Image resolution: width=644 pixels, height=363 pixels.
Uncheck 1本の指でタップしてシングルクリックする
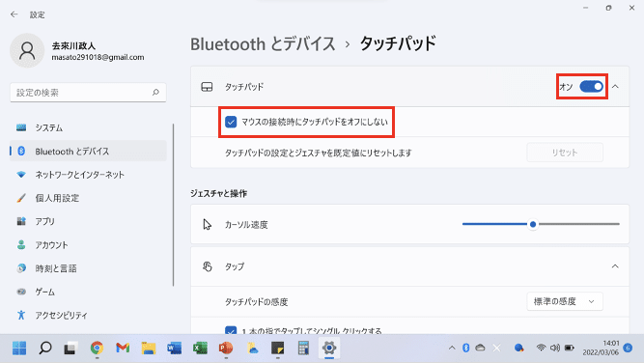231,330
